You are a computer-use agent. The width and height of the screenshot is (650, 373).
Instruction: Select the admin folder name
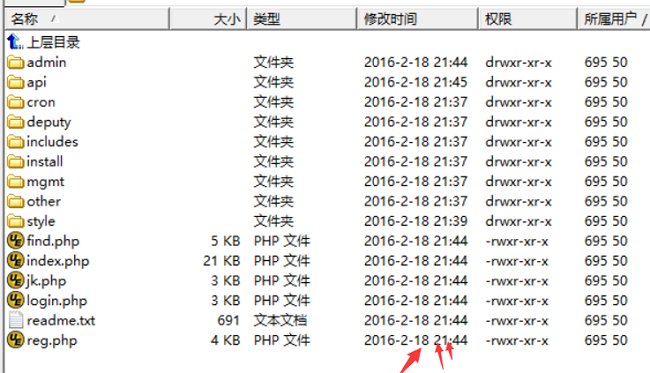[x=46, y=63]
